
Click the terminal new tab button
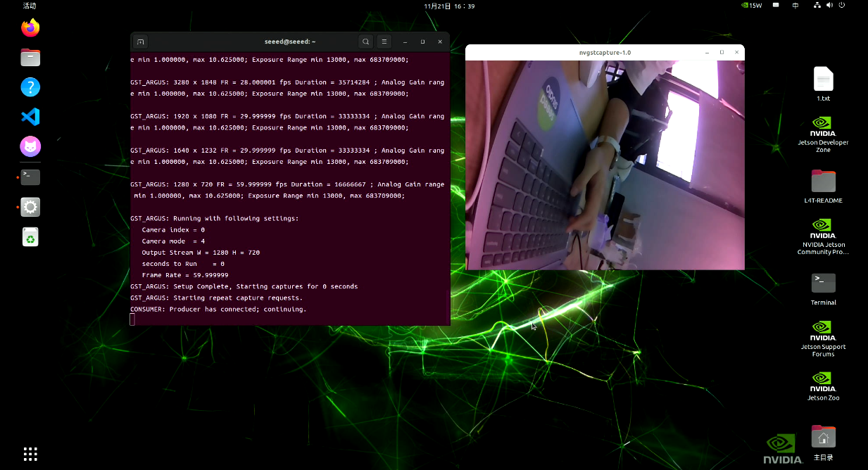140,42
